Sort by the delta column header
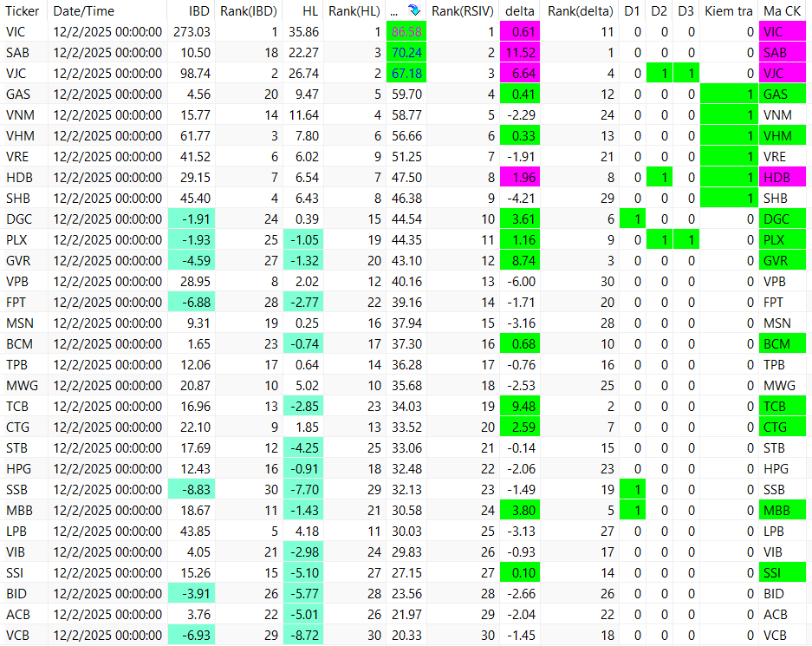 click(520, 11)
